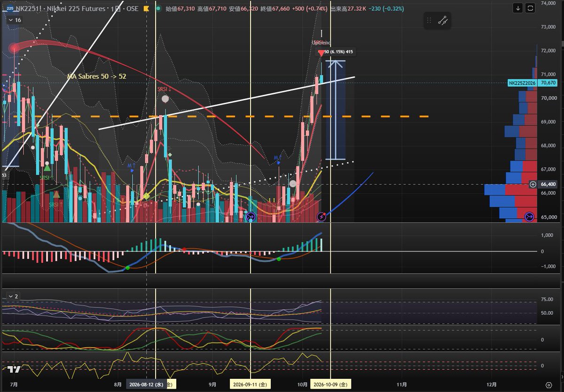Click the 出来高 27.32K volume value
Screen dimensions: 564x392
click(x=347, y=8)
